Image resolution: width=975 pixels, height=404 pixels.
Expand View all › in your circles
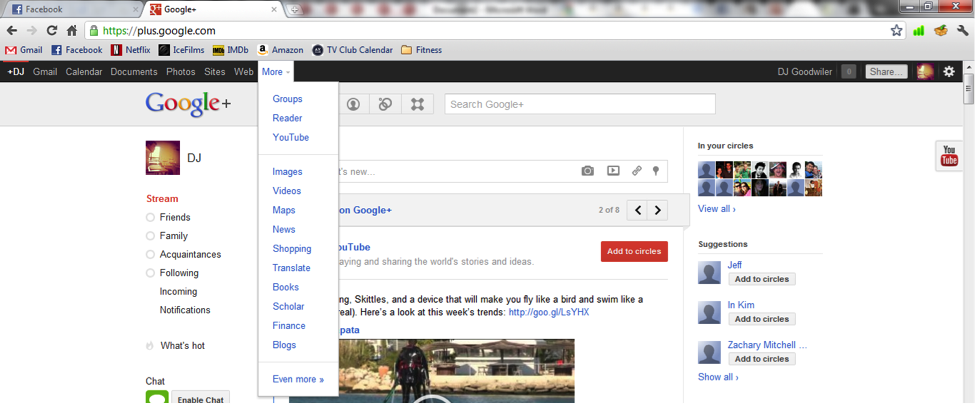pyautogui.click(x=717, y=209)
